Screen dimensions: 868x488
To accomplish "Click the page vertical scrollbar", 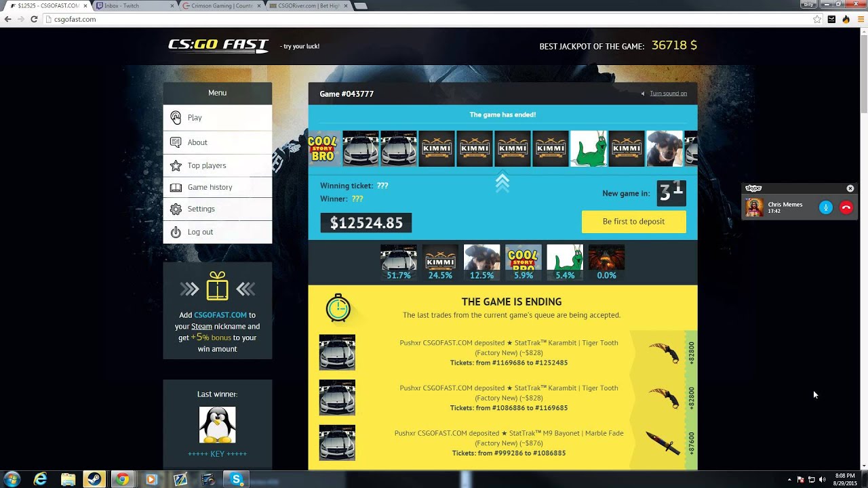I will 863,247.
